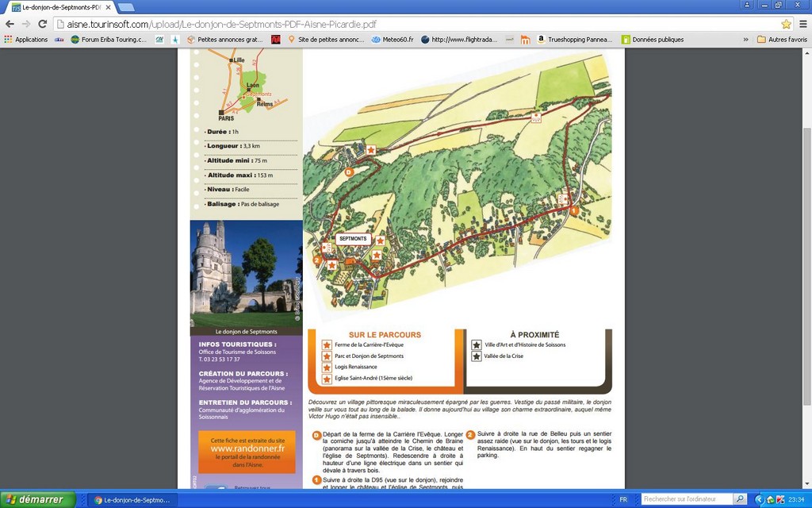This screenshot has width=812, height=508.
Task: Click the browser Back arrow button
Action: point(10,24)
